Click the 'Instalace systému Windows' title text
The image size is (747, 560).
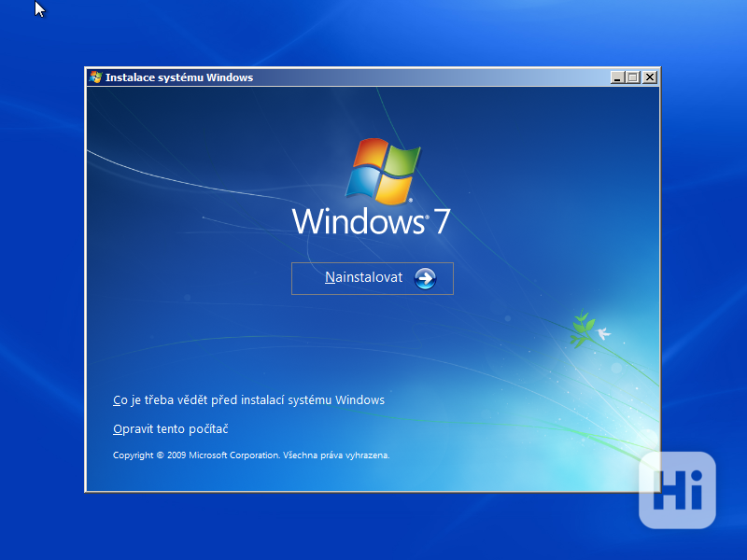pyautogui.click(x=179, y=77)
